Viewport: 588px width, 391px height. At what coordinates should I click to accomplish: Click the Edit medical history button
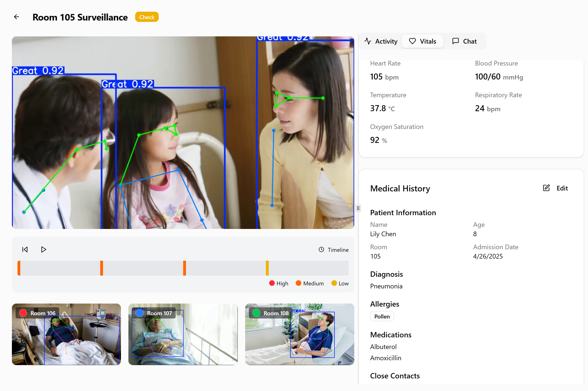coord(562,188)
